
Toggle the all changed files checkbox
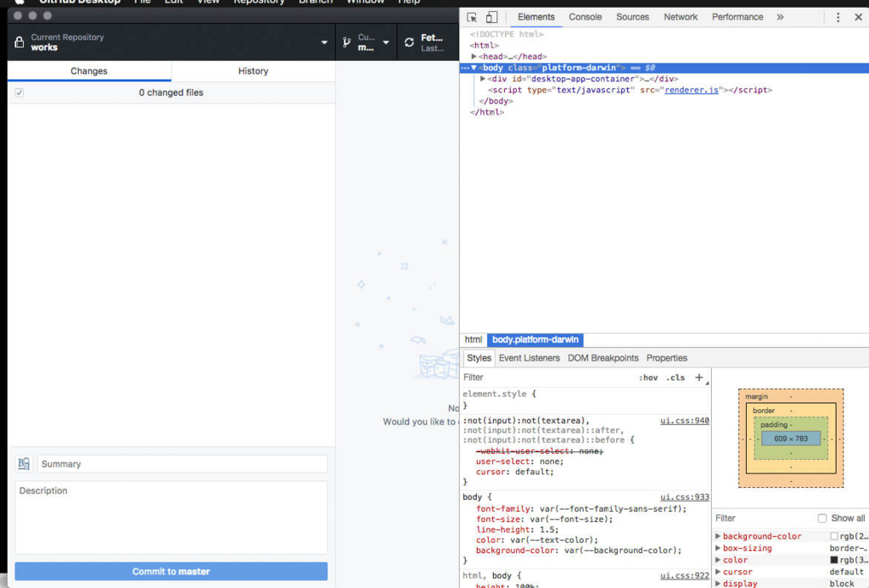20,92
